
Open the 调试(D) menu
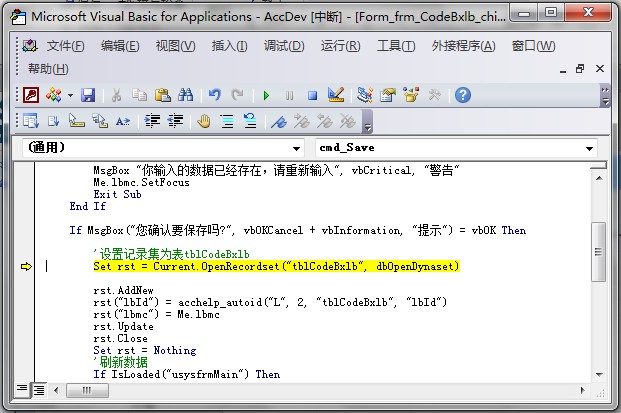[284, 46]
